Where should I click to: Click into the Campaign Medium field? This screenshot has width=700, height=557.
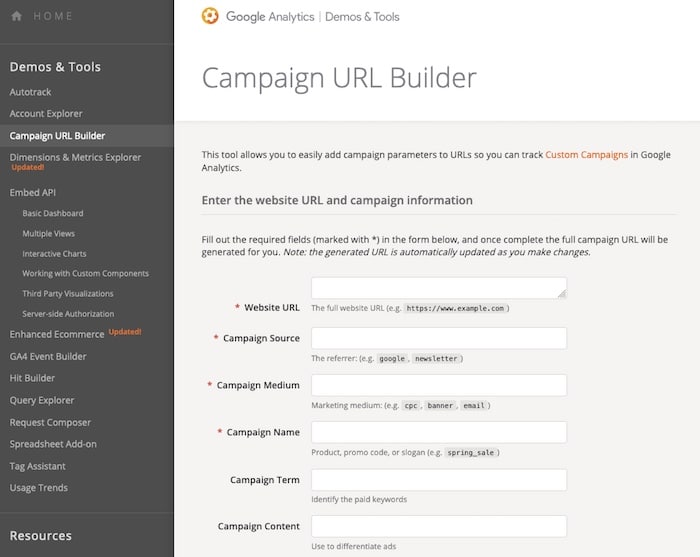[x=439, y=385]
